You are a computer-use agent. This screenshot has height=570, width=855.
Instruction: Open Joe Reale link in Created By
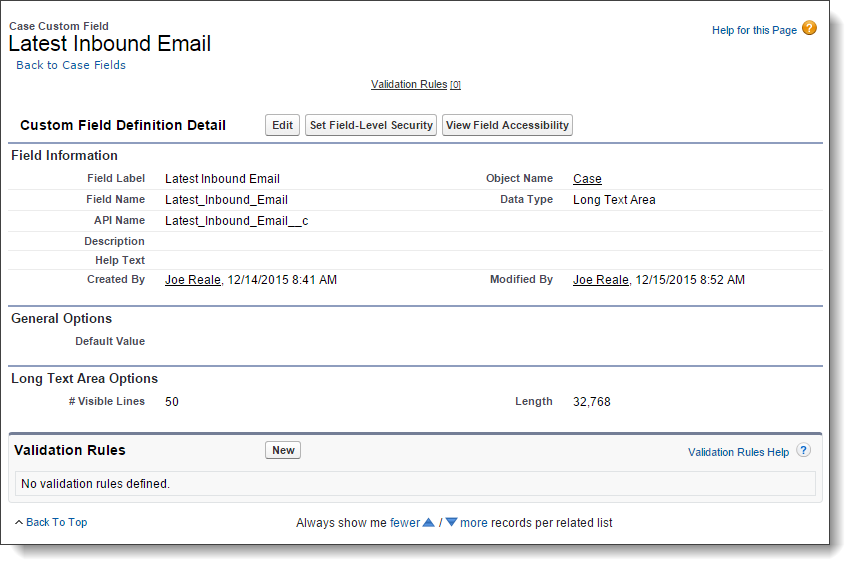pyautogui.click(x=193, y=280)
